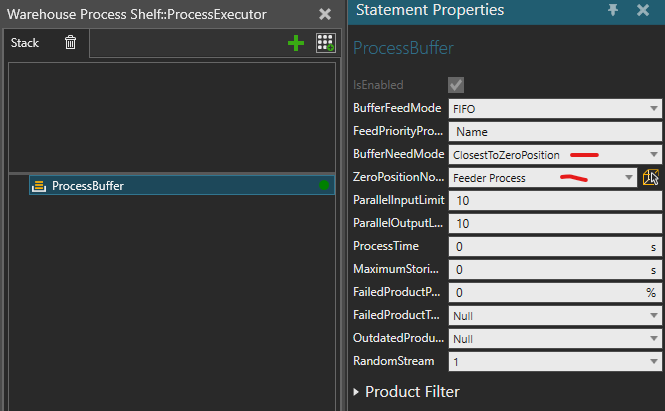Close the Statement Properties panel
This screenshot has height=411, width=665.
click(643, 10)
